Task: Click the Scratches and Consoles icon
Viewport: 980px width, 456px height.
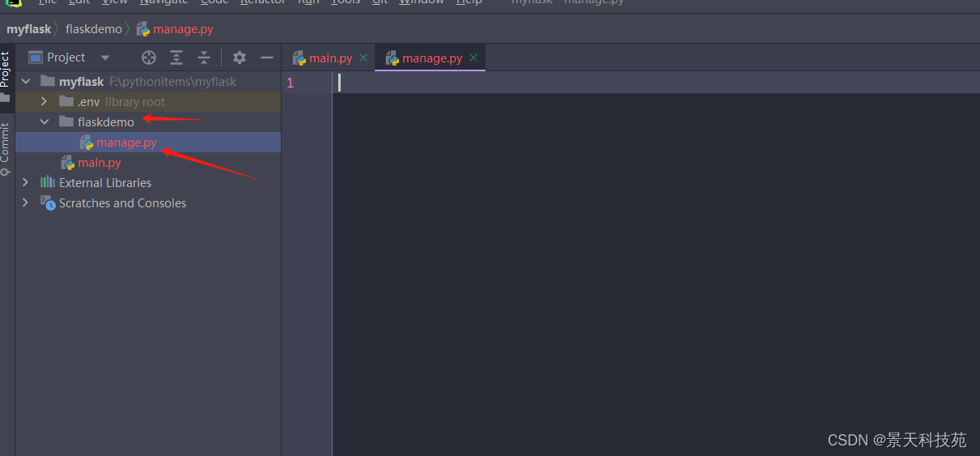Action: [49, 203]
